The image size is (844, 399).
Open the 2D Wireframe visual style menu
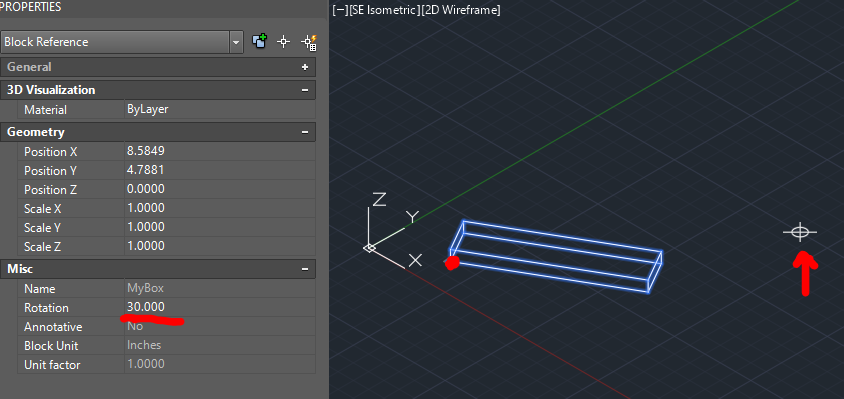point(461,10)
